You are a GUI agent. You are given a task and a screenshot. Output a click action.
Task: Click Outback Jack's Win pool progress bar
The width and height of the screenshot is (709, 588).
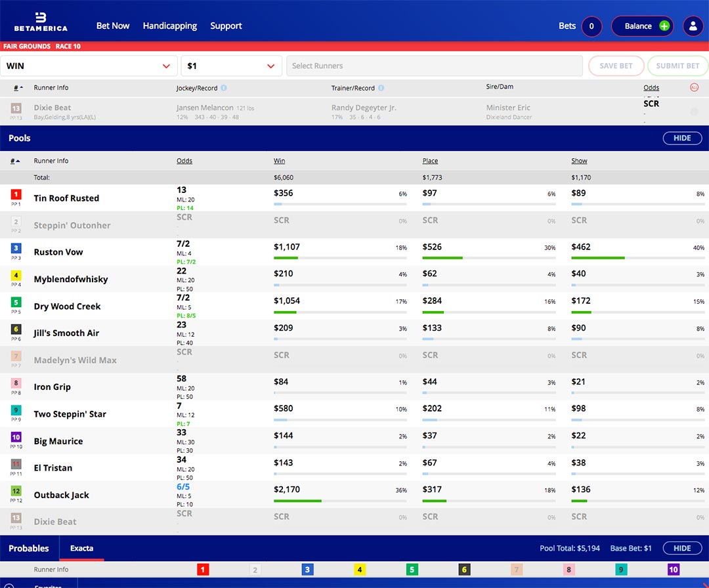coord(340,501)
